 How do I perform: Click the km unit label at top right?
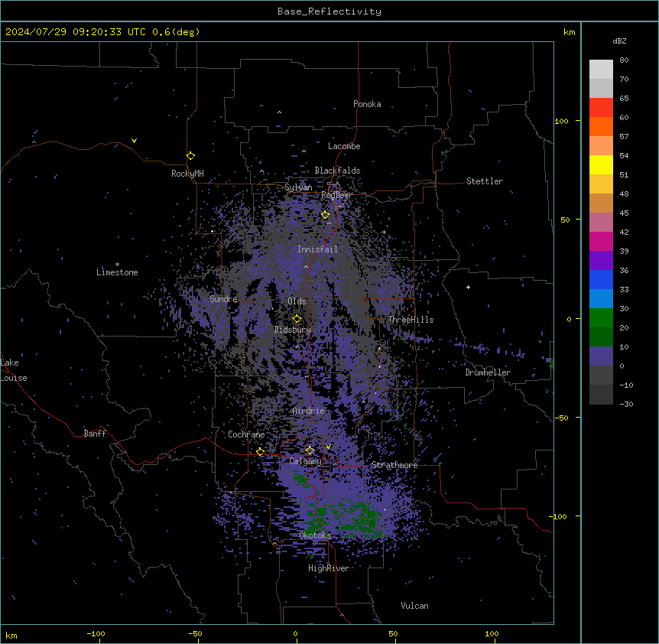[569, 32]
